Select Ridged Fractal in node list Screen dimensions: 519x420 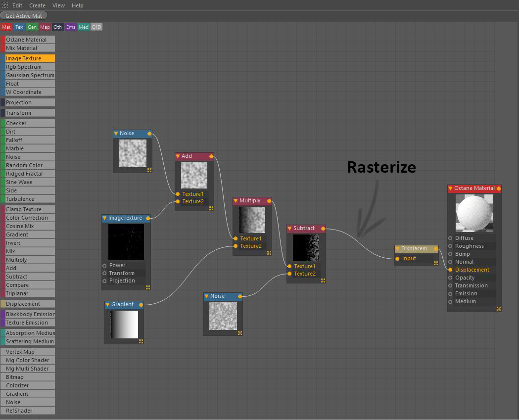(28, 174)
